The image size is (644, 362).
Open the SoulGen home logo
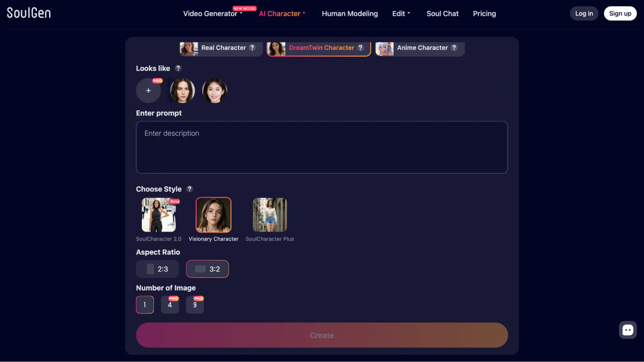29,13
